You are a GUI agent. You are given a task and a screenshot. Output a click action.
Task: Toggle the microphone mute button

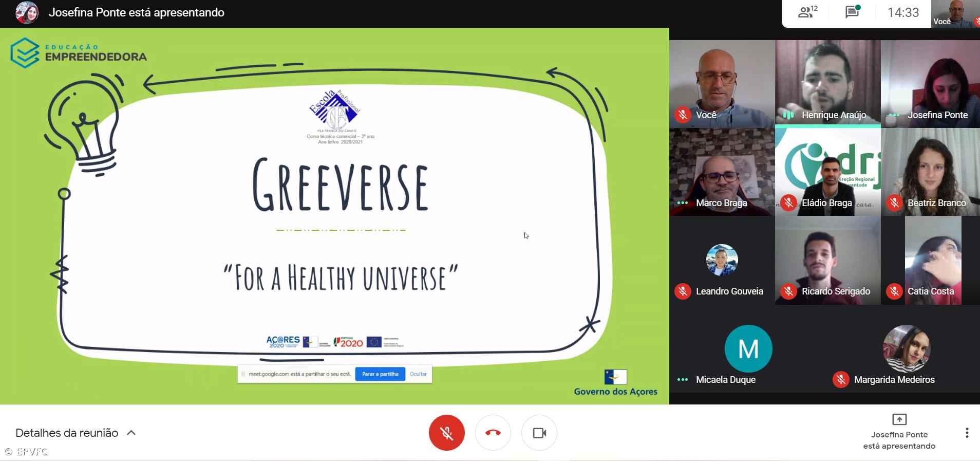[x=446, y=433]
